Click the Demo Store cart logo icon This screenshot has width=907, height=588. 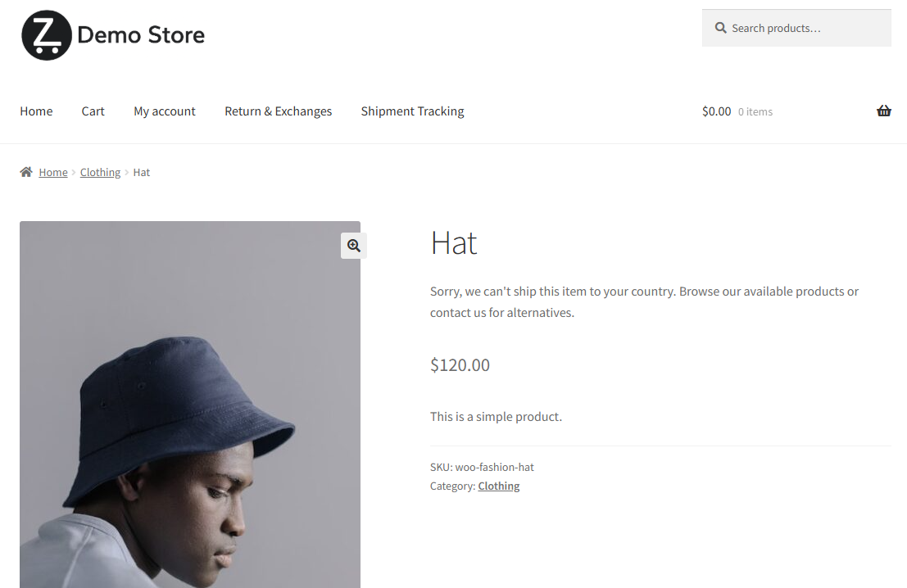click(x=46, y=35)
